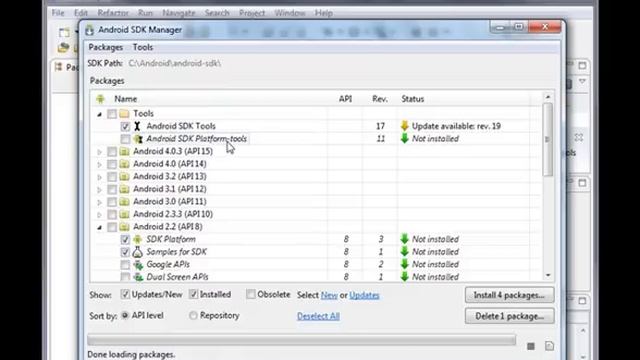Click the Updates selection link
640x360 pixels.
[364, 295]
